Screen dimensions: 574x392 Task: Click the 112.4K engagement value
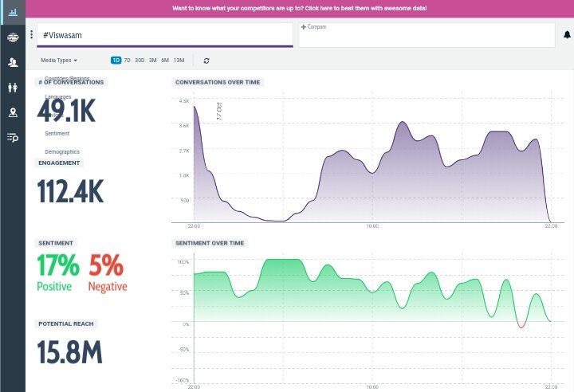pos(71,191)
